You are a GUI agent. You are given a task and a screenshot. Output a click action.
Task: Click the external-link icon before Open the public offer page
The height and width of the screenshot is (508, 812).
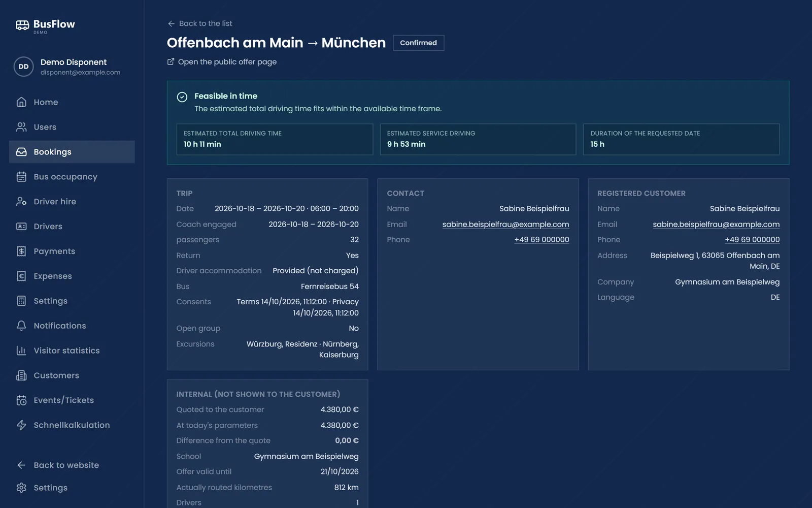pyautogui.click(x=171, y=61)
